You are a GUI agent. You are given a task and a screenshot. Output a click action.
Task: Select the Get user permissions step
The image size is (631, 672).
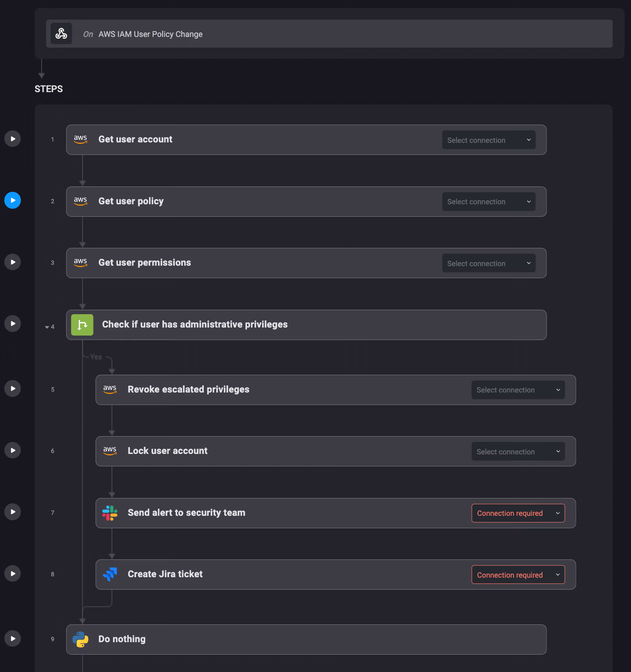pos(306,263)
